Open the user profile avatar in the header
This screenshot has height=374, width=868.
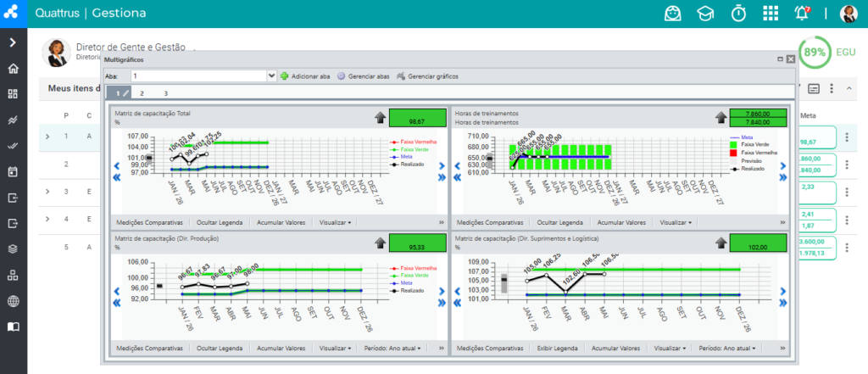848,14
